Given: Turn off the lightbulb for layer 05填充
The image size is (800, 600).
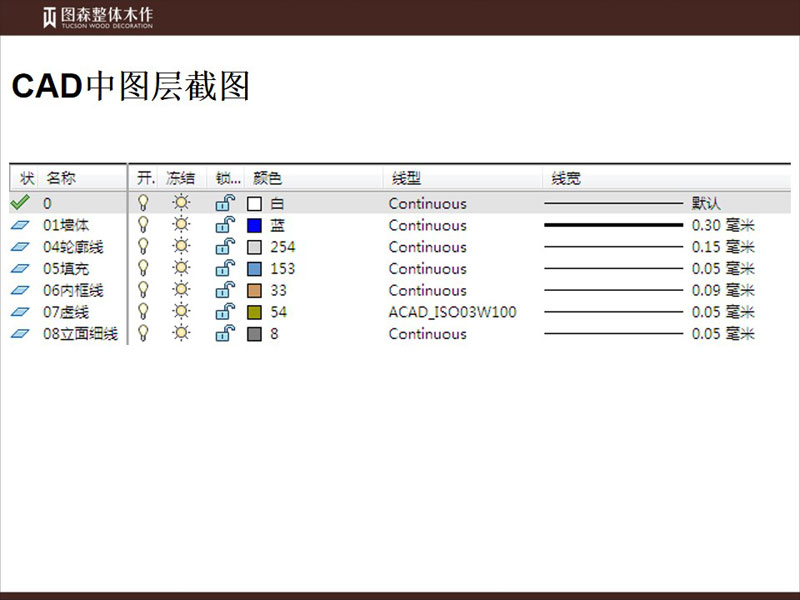Looking at the screenshot, I should [x=143, y=268].
